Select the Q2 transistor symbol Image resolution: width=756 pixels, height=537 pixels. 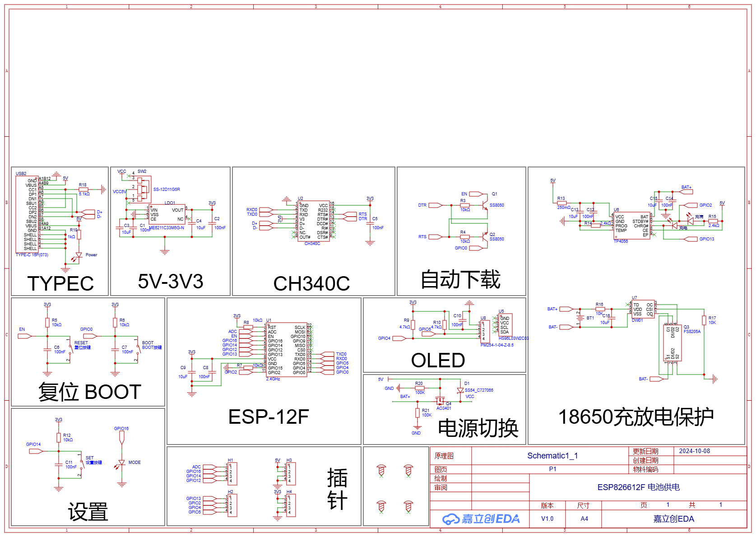[485, 236]
